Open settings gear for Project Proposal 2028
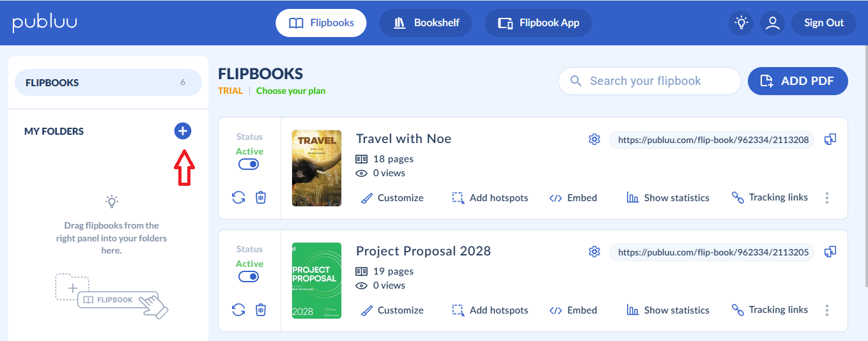Viewport: 868px width, 341px height. (x=594, y=252)
